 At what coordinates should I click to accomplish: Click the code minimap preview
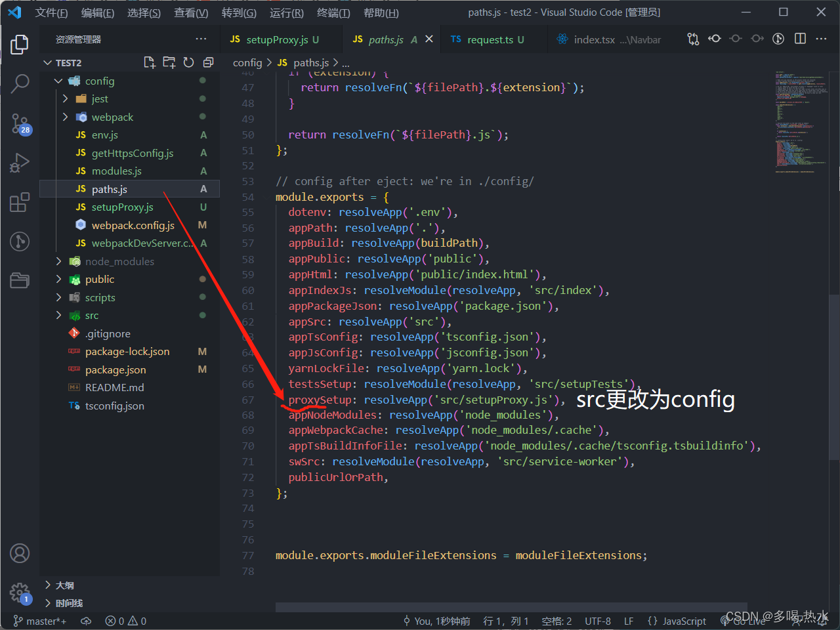801,122
